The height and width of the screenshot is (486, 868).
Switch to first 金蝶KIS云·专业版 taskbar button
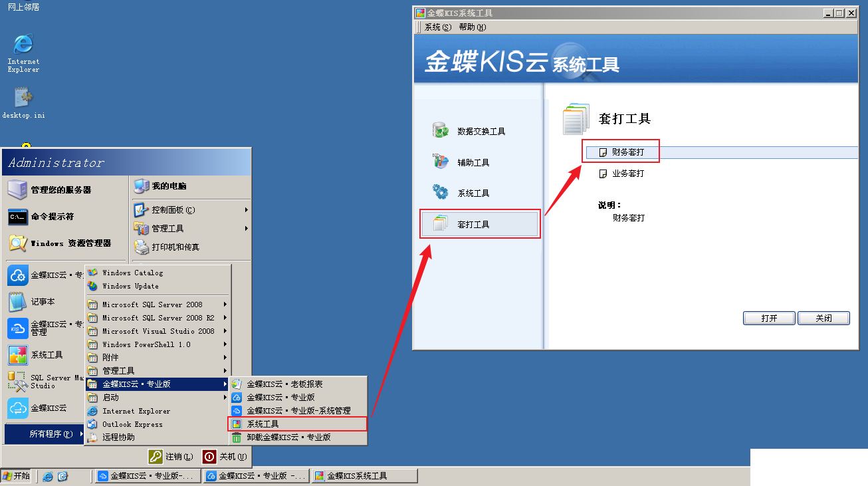point(148,476)
